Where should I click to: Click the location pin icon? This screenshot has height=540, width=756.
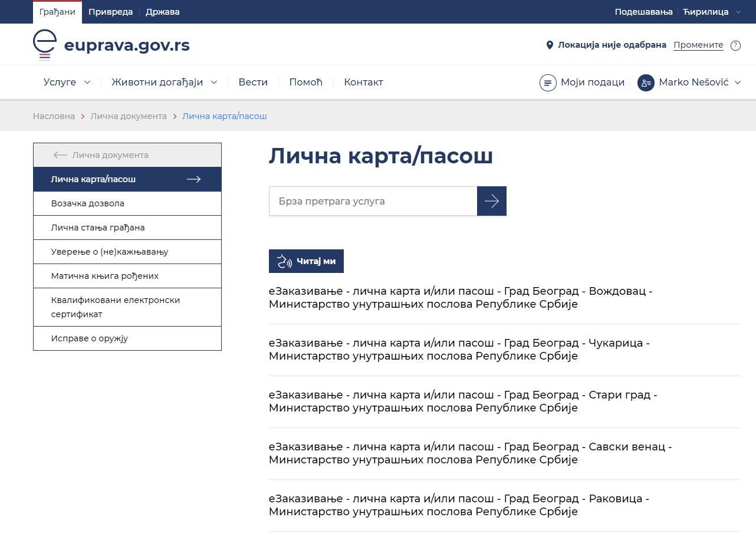click(x=549, y=44)
